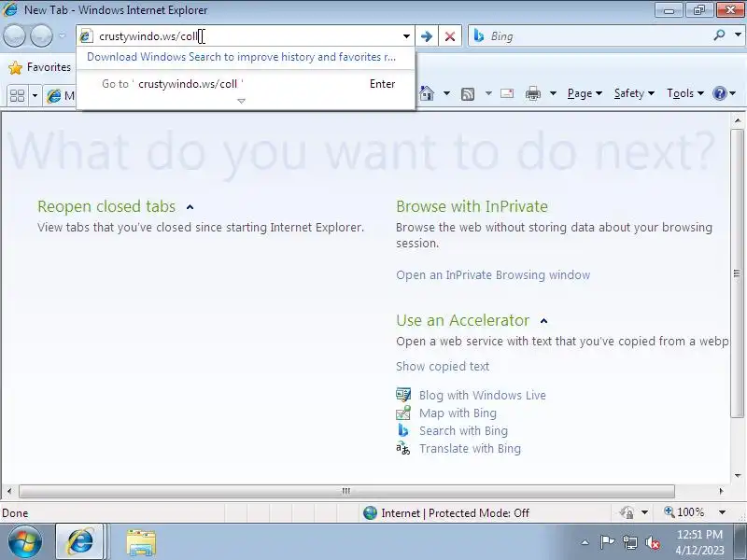Click the Go arrow button
The height and width of the screenshot is (560, 747).
point(427,36)
